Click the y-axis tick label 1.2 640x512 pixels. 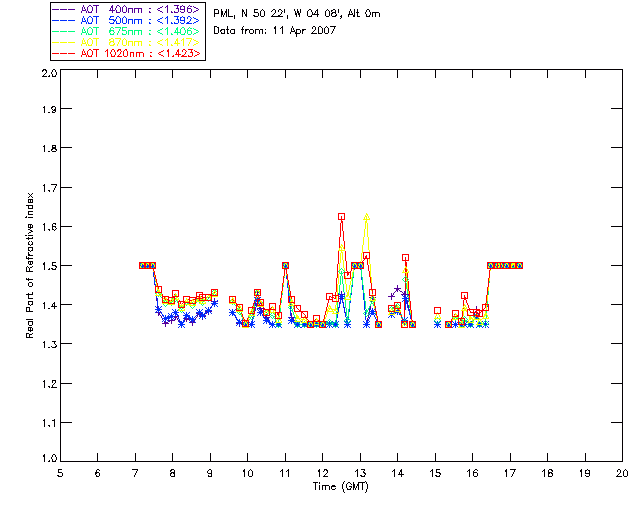[49, 384]
